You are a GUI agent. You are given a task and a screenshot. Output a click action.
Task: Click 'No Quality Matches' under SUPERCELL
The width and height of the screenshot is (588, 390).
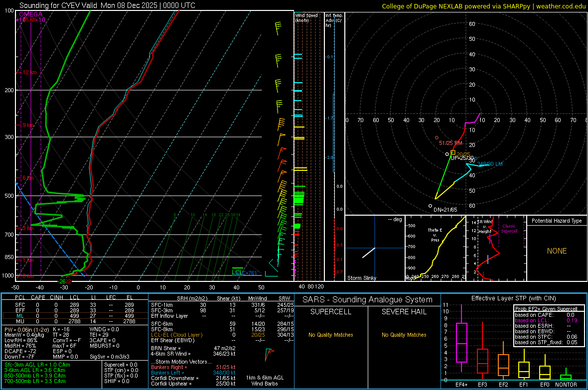[331, 335]
